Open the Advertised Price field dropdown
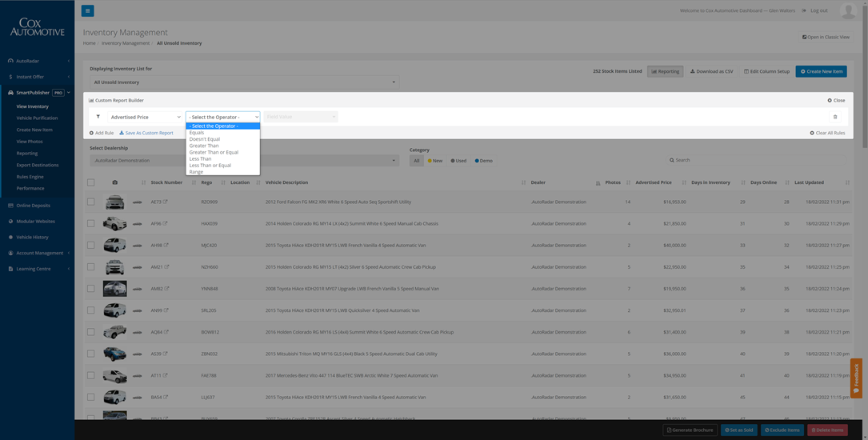The width and height of the screenshot is (868, 440). [145, 117]
